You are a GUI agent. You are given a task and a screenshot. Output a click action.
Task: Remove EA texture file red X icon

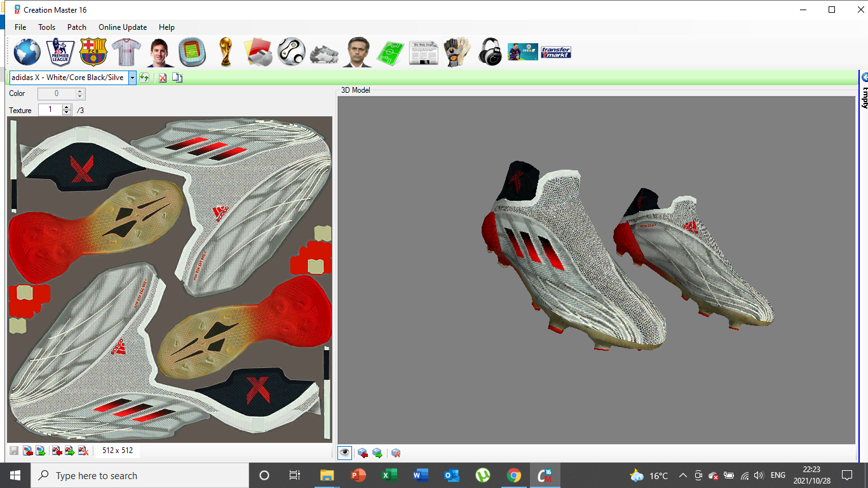click(83, 451)
